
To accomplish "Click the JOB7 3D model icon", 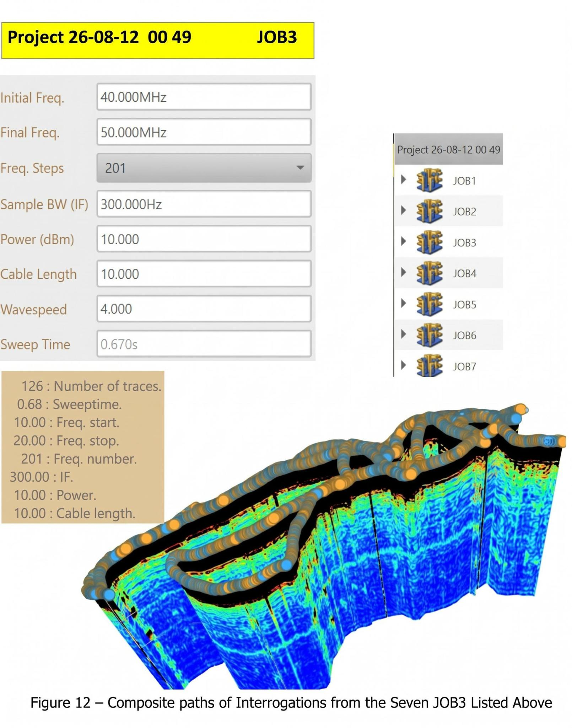I will point(430,365).
